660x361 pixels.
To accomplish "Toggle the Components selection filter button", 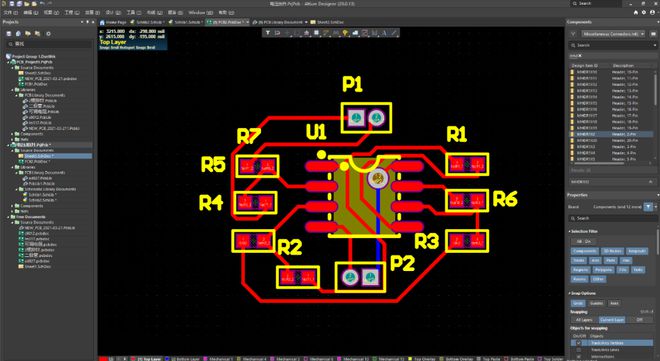I will click(x=585, y=251).
